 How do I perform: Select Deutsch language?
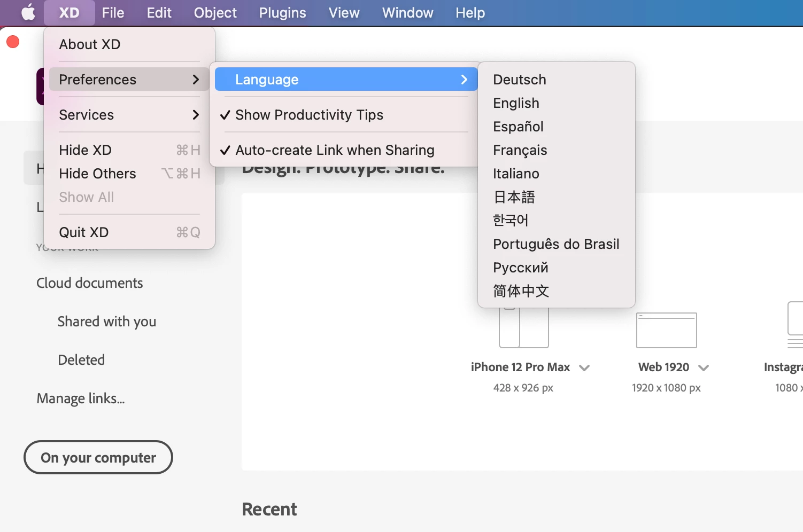coord(557,80)
